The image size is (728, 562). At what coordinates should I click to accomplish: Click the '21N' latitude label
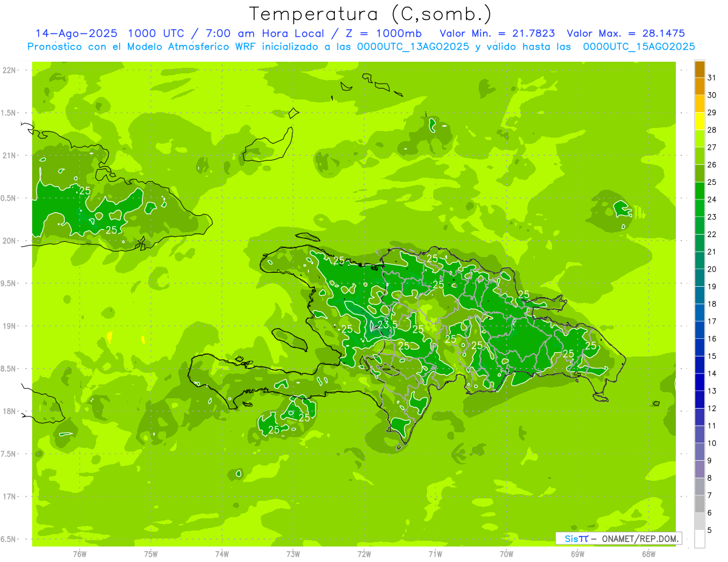tap(9, 155)
